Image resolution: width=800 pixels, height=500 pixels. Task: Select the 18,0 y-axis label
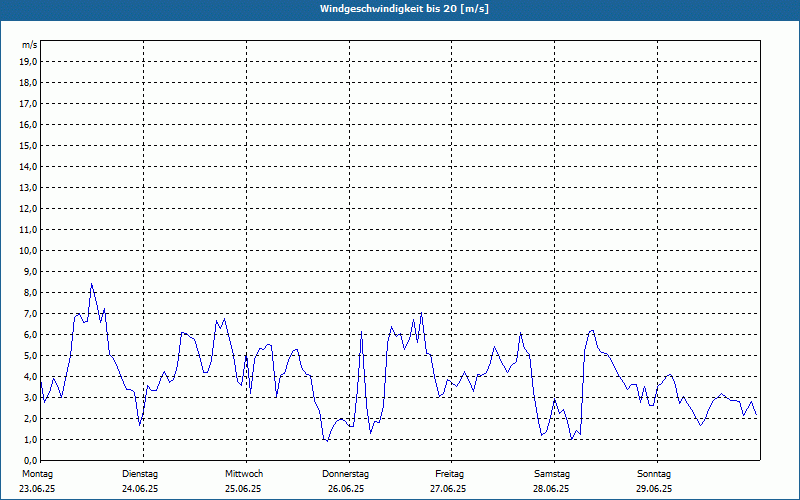[28, 83]
